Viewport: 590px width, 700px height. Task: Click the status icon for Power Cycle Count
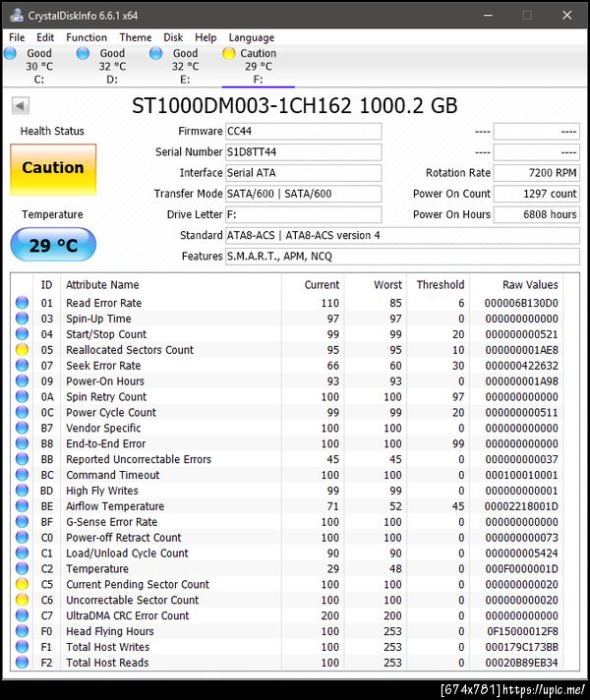(x=22, y=412)
